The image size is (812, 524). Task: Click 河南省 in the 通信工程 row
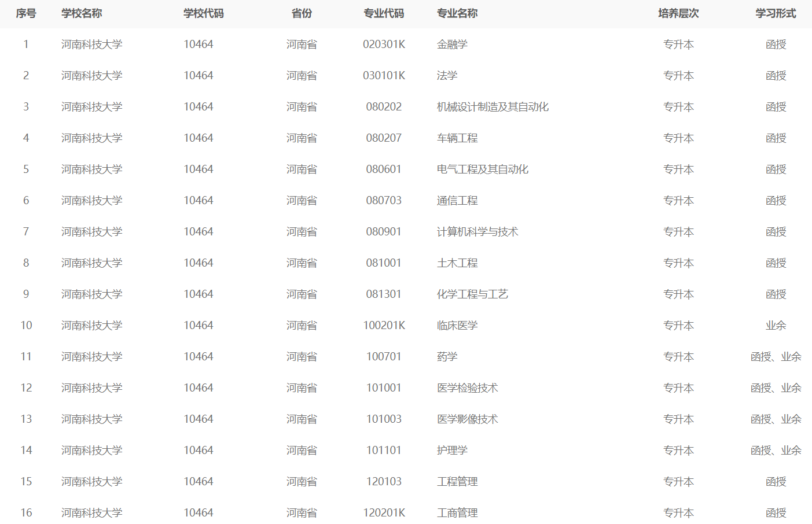click(302, 201)
